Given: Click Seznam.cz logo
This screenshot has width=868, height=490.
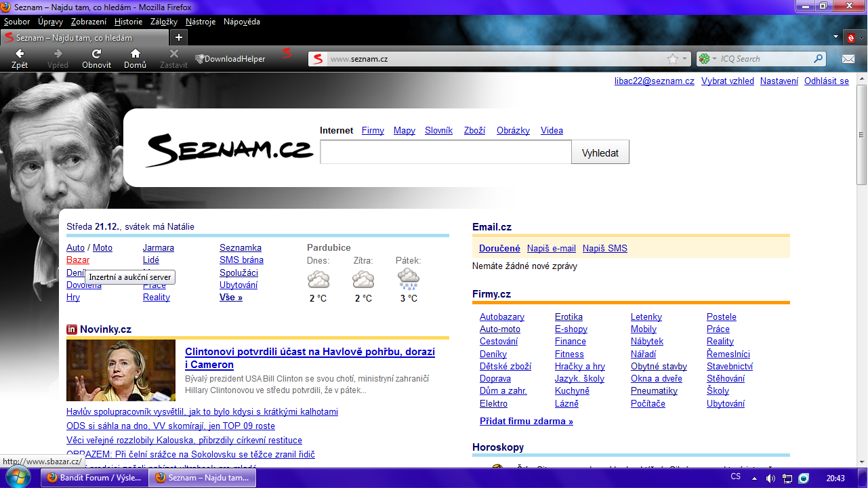Looking at the screenshot, I should coord(229,149).
